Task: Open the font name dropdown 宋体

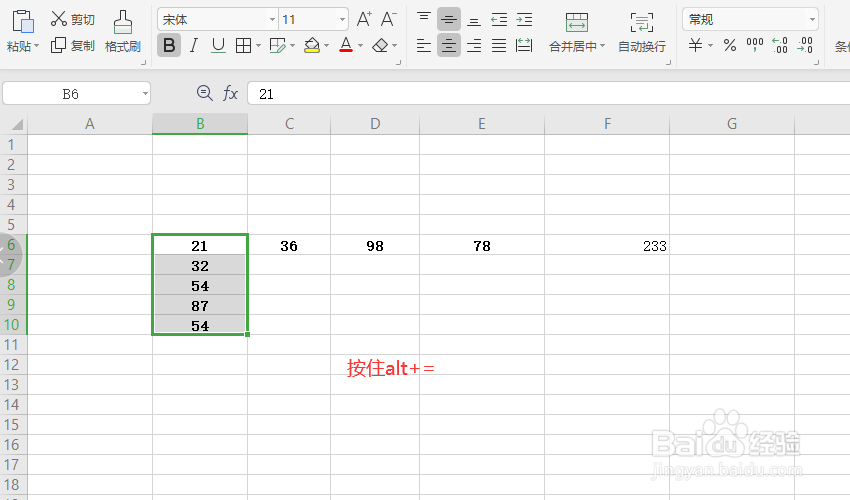Action: [x=273, y=20]
